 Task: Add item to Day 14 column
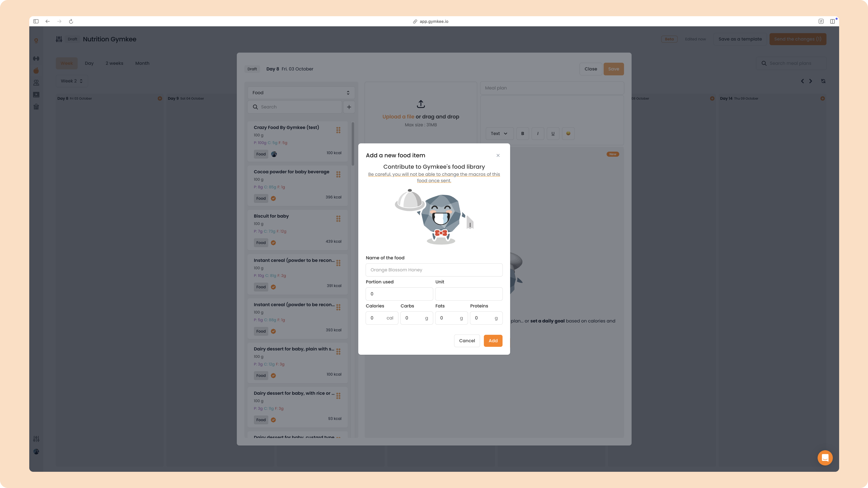823,98
